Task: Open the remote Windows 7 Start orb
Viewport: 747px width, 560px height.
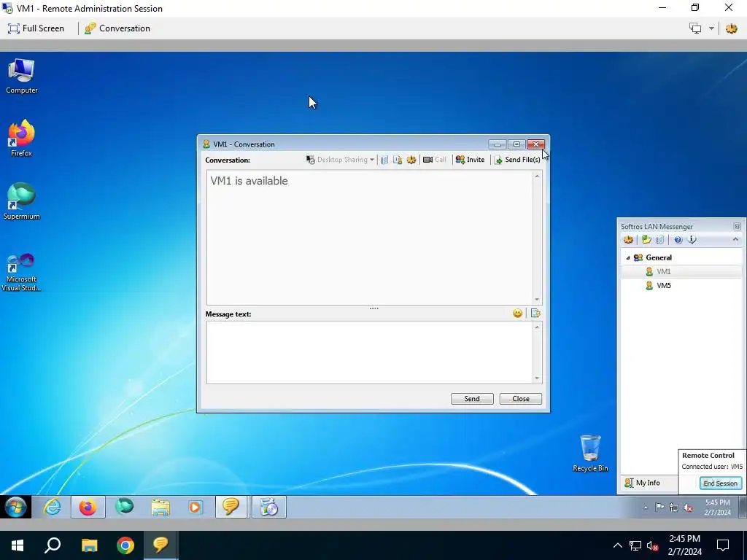Action: pos(16,507)
